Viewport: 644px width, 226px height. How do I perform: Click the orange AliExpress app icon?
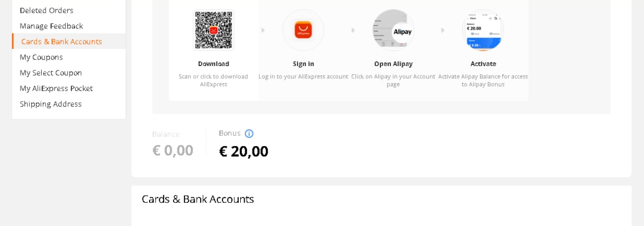pyautogui.click(x=303, y=31)
